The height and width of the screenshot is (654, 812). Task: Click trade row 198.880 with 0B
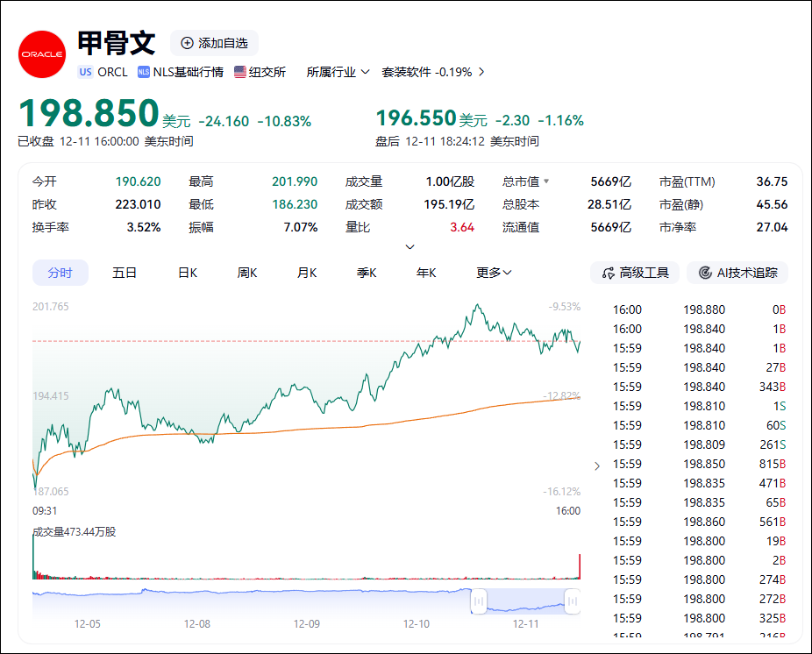tap(699, 309)
